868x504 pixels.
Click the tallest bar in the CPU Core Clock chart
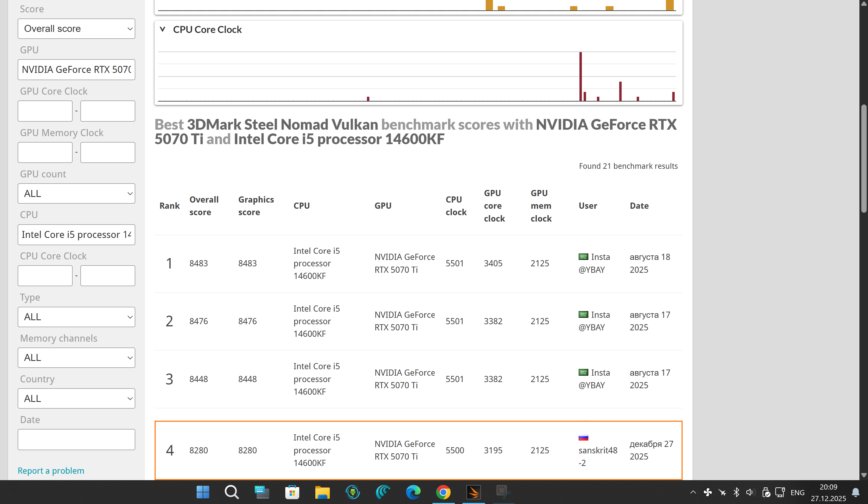tap(580, 76)
